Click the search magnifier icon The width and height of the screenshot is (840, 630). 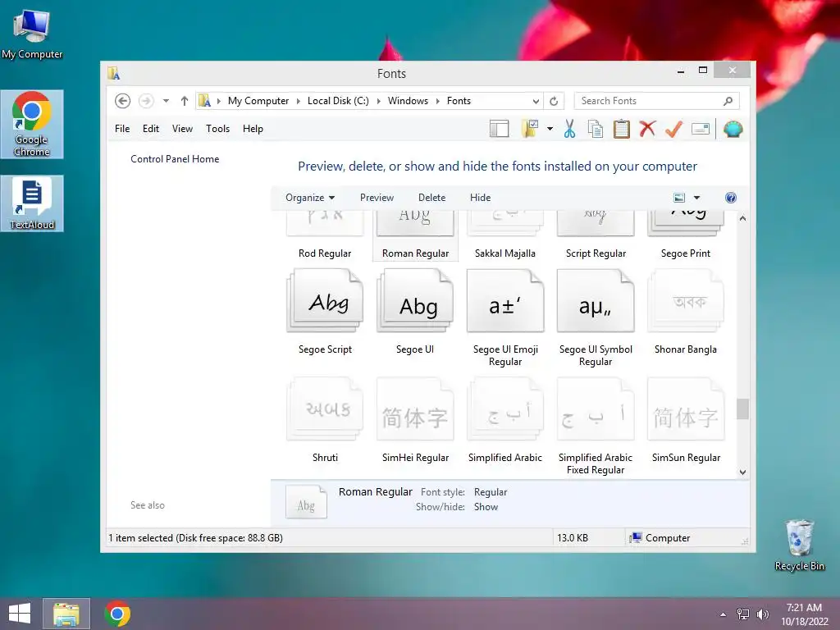coord(728,101)
